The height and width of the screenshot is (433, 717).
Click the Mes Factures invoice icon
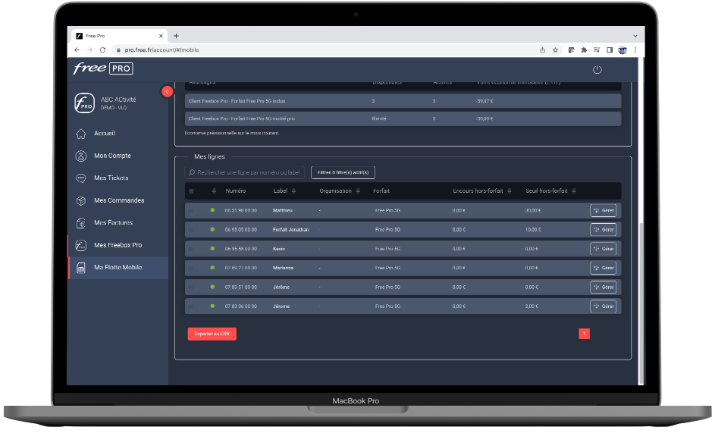[x=81, y=223]
